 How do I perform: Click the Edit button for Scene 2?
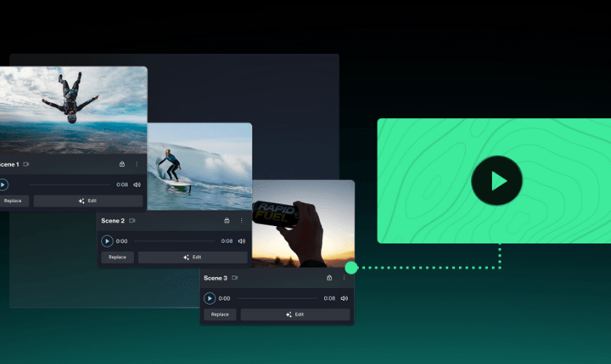[x=193, y=258]
